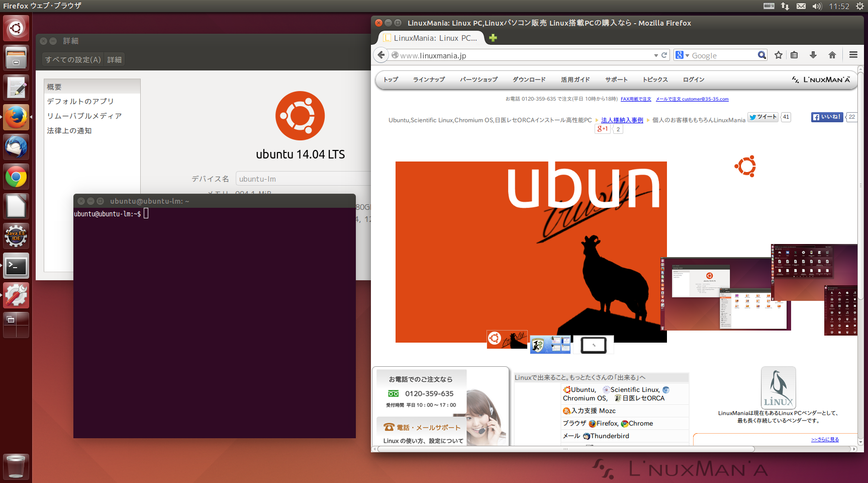Screen dimensions: 868x483
Task: Launch the Java EE IDE launcher icon
Action: (x=16, y=236)
